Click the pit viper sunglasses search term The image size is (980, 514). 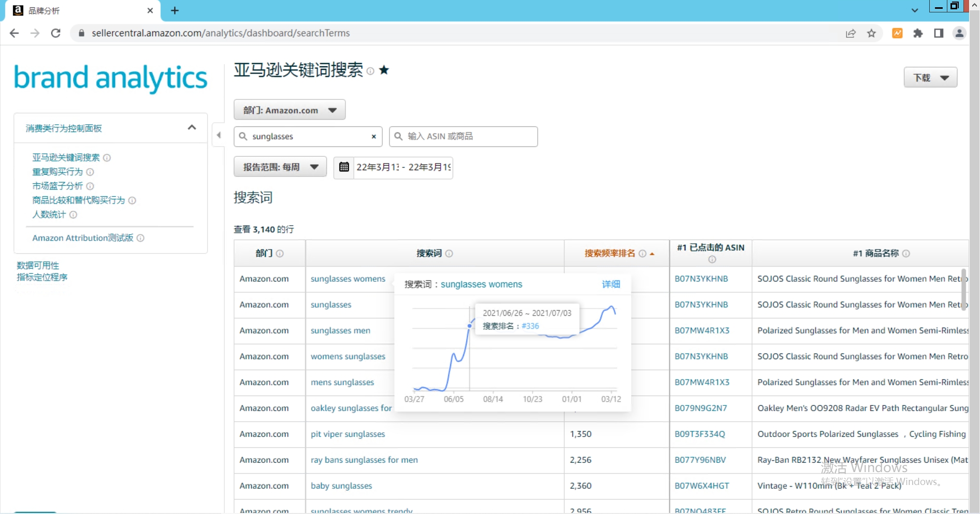pyautogui.click(x=348, y=434)
